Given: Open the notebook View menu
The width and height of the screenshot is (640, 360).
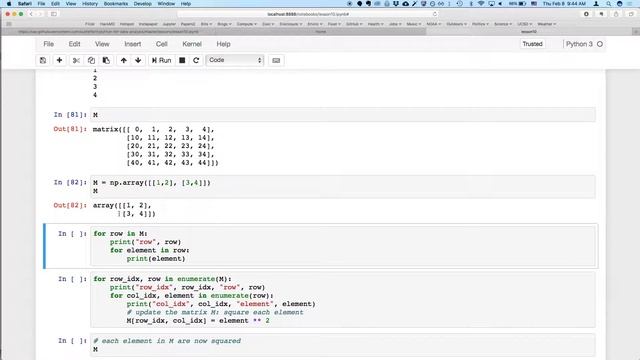Looking at the screenshot, I should tap(102, 44).
